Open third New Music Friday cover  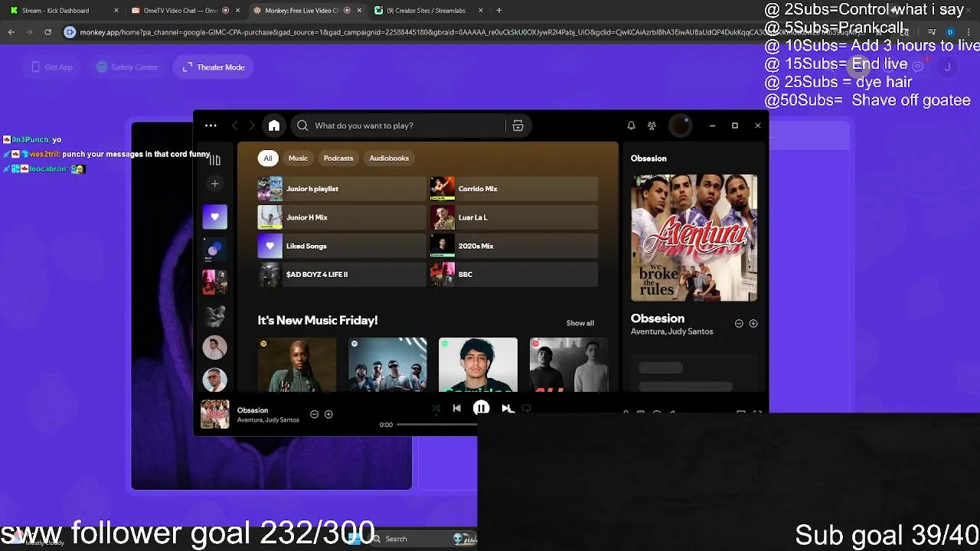tap(478, 364)
